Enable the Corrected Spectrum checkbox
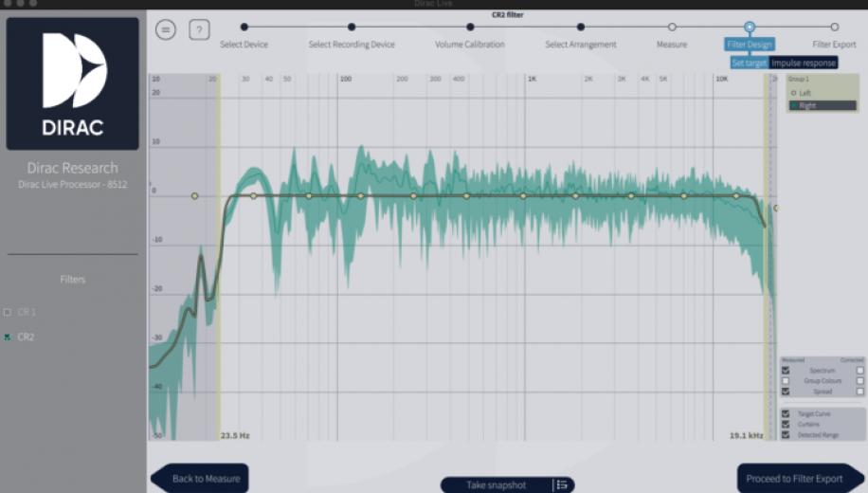 coord(860,370)
